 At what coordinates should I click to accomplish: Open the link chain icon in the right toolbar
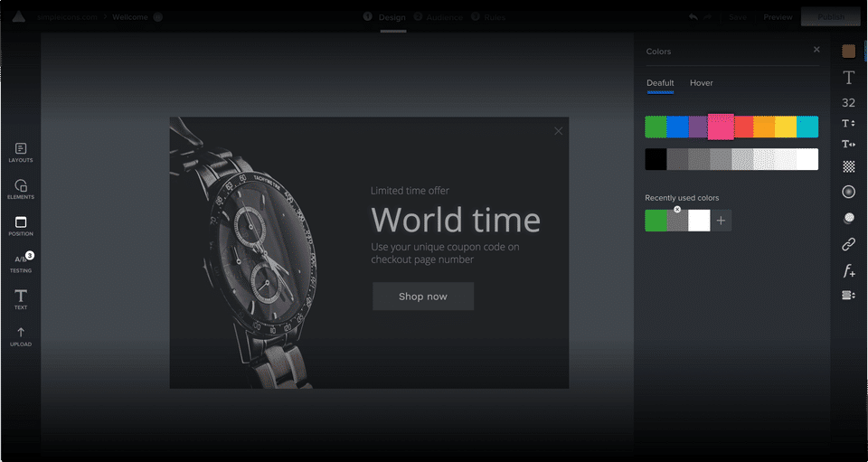(848, 244)
